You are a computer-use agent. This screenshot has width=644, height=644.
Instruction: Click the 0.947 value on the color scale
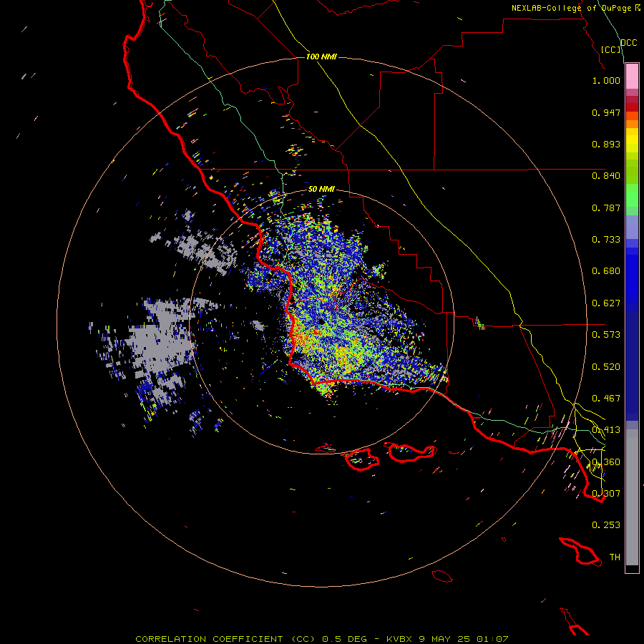point(606,112)
